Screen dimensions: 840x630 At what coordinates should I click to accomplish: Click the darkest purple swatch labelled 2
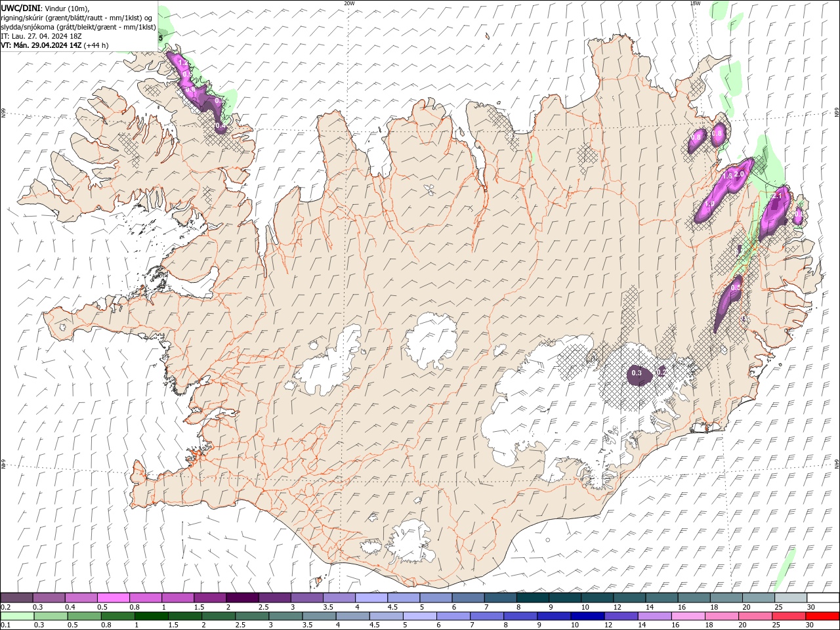click(242, 598)
